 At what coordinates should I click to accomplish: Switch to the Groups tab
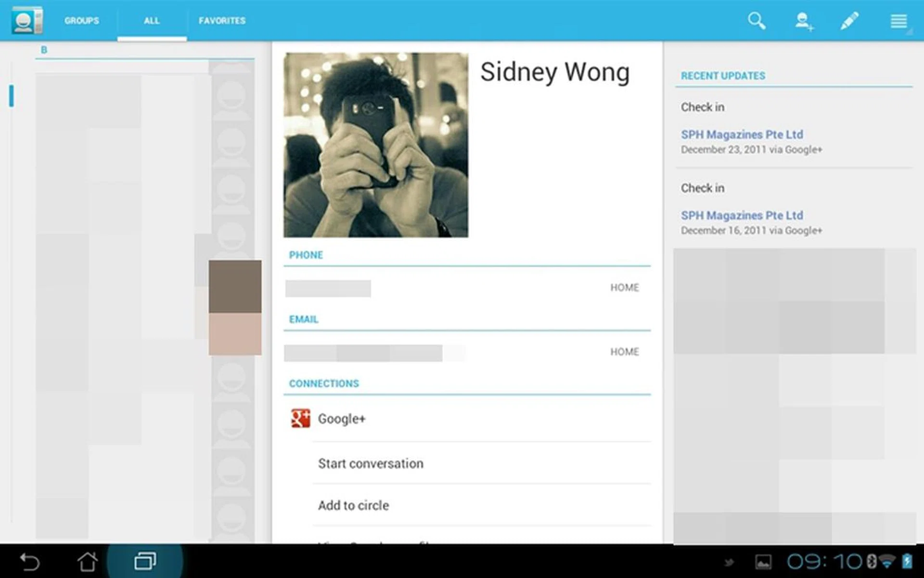coord(82,21)
